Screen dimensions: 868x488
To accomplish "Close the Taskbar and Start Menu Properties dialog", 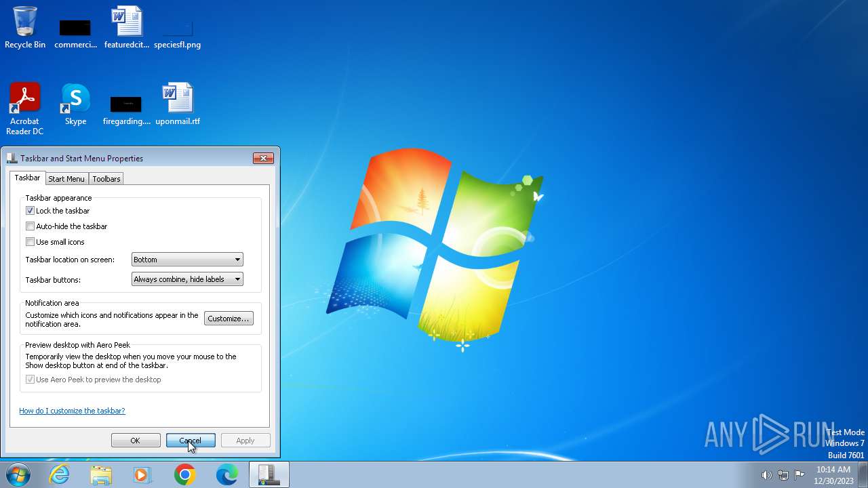I will (263, 158).
